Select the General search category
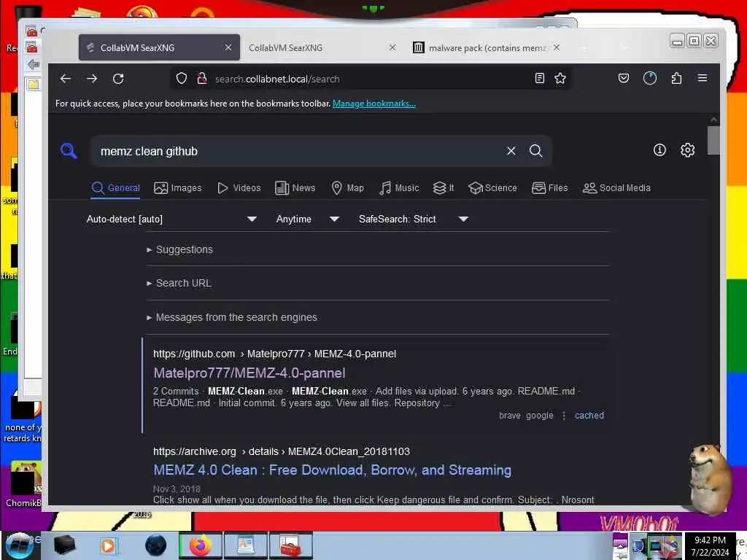Screen dimensions: 747x560 tap(116, 188)
